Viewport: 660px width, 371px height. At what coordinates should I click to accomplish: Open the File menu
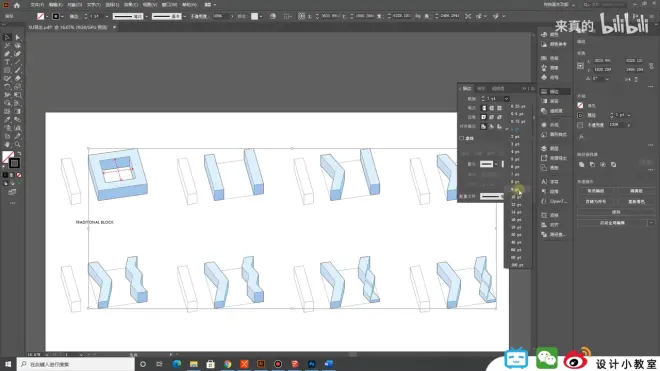pyautogui.click(x=37, y=5)
